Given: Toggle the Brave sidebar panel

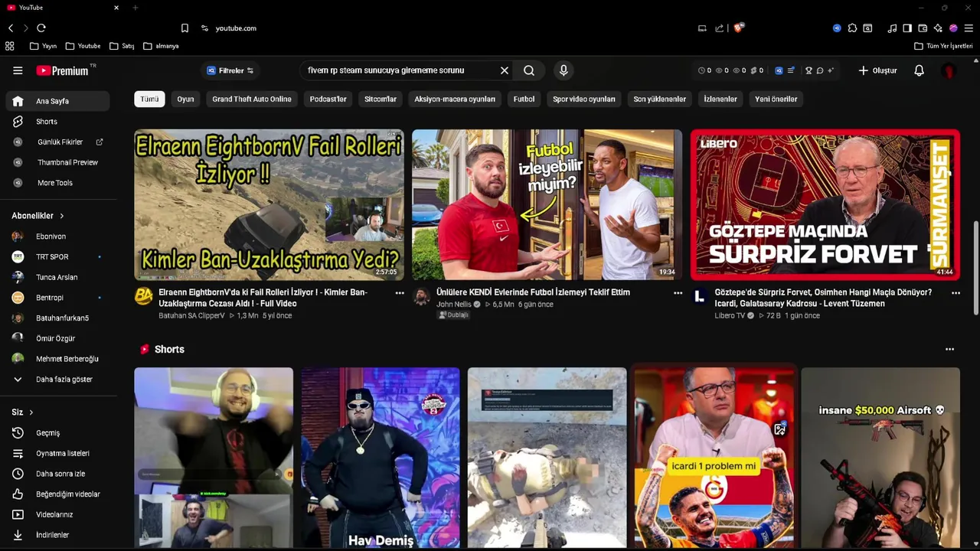Looking at the screenshot, I should pos(907,28).
